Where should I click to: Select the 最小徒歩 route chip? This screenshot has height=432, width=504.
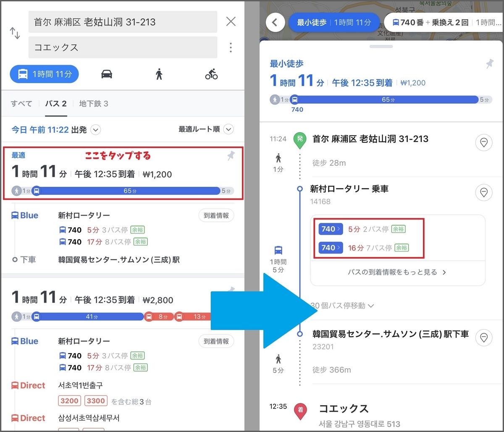click(334, 22)
